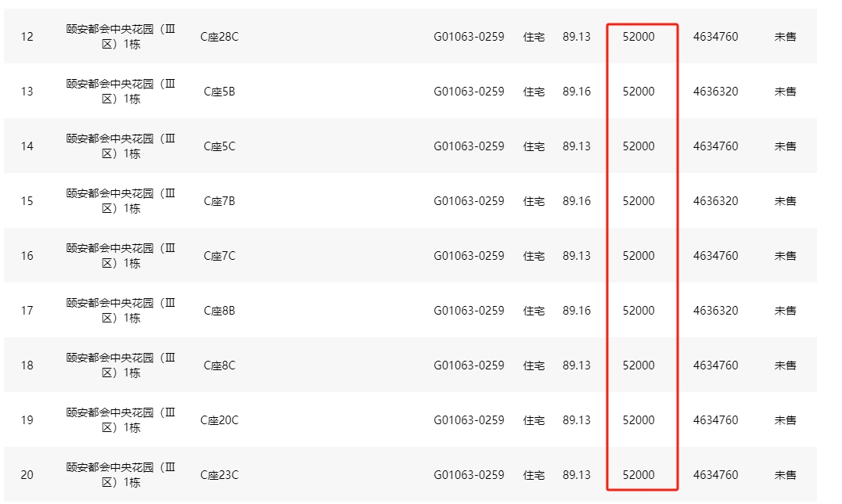Select the C座23C unit entry
The width and height of the screenshot is (842, 504).
coord(219,475)
